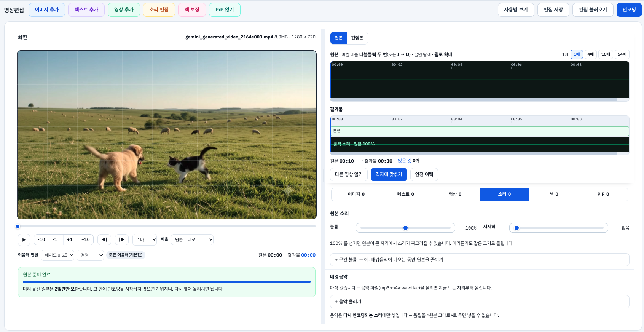Open the 페이드 0.5초 transition dropdown
Screen dimensions: 644x332
pyautogui.click(x=57, y=255)
